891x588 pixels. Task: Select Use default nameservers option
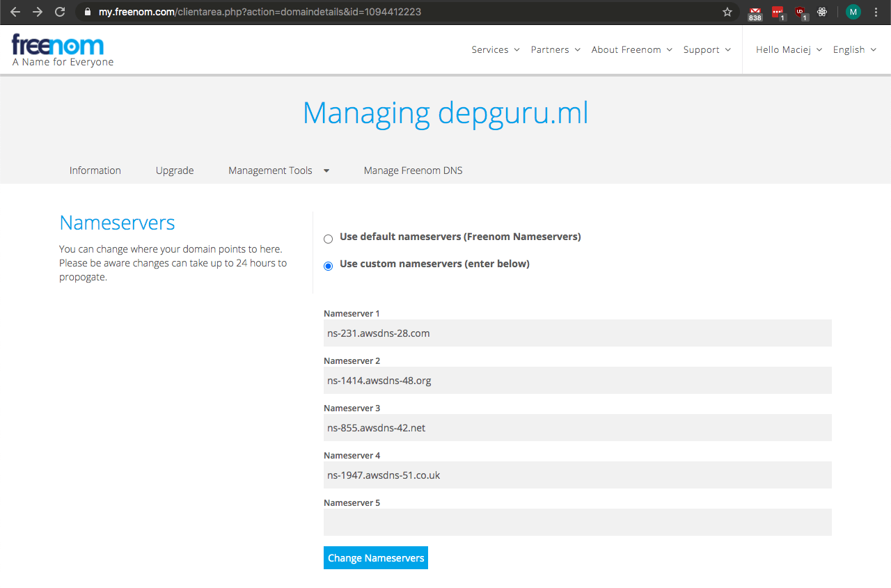coord(329,239)
